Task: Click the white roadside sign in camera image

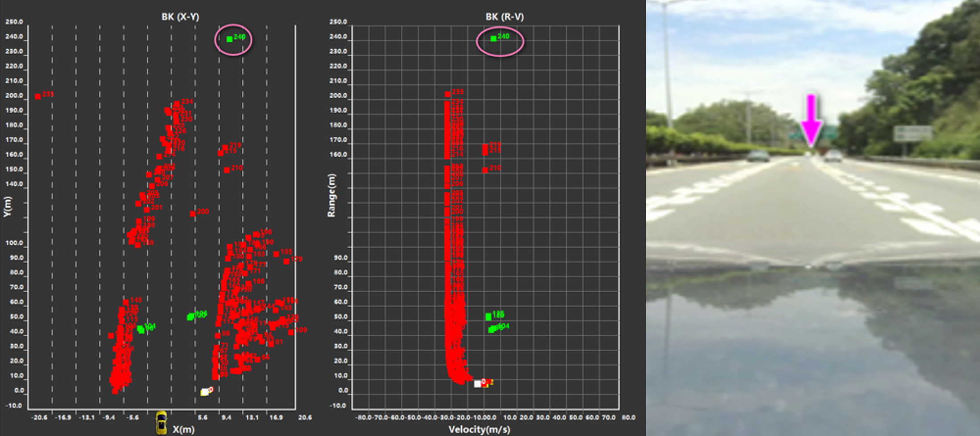Action: point(912,133)
